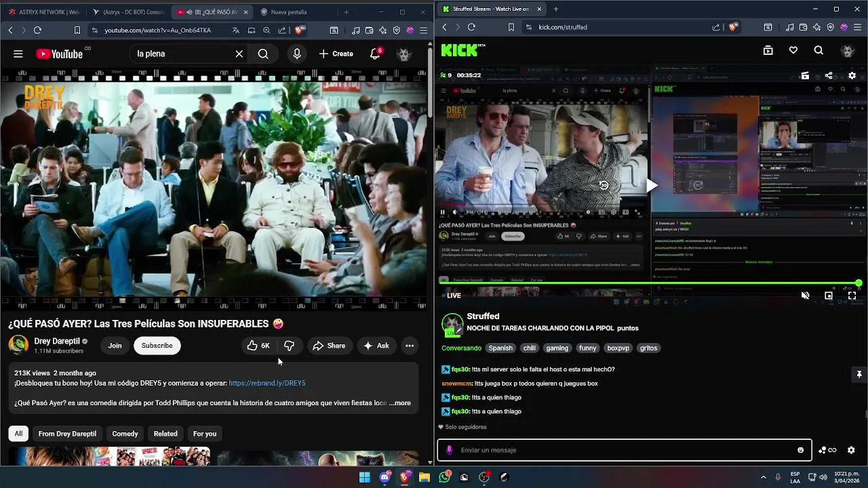This screenshot has height=488, width=868.
Task: Click the pinned message pin icon
Action: click(859, 374)
